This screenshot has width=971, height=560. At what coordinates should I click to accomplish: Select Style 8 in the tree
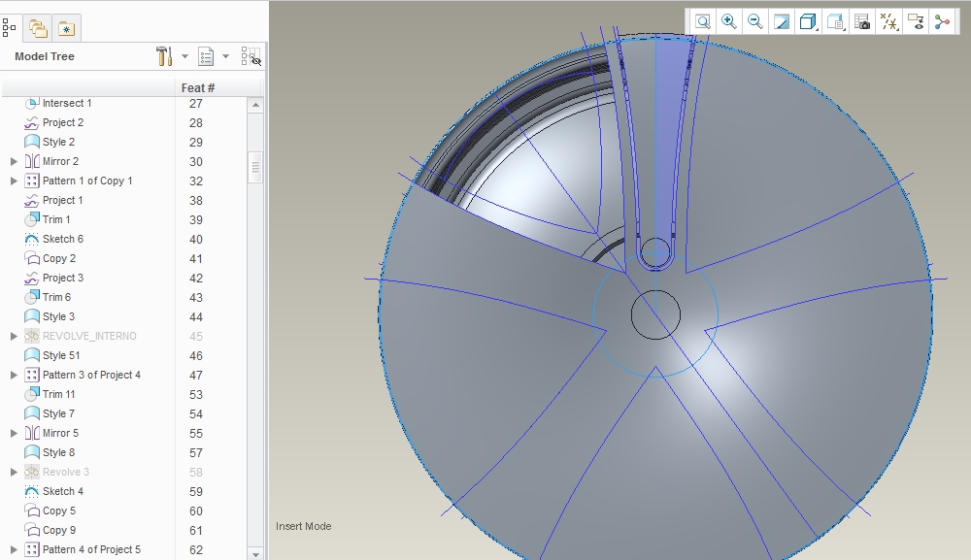point(58,452)
